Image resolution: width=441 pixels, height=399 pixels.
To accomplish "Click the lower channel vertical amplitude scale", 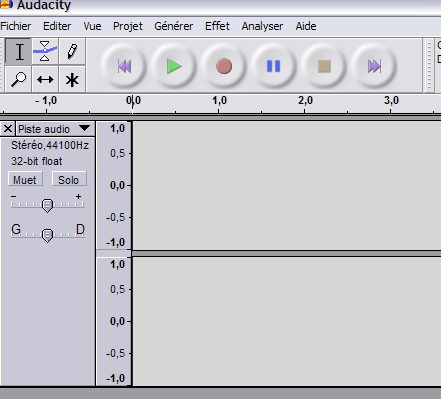I will click(114, 321).
